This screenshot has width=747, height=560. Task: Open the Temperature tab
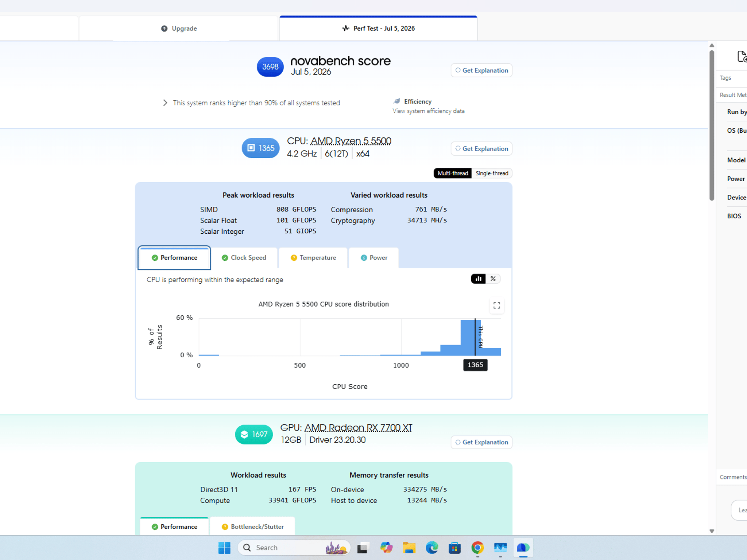pos(313,258)
